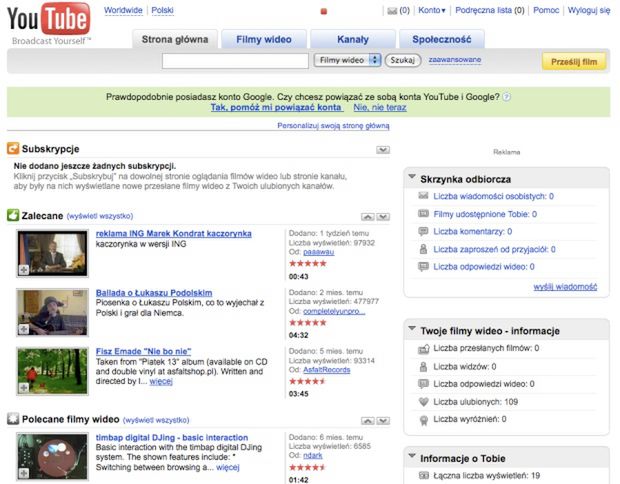This screenshot has height=484, width=620.
Task: Click the ribbon icon beside Liczba wyróżnień
Action: [x=423, y=420]
